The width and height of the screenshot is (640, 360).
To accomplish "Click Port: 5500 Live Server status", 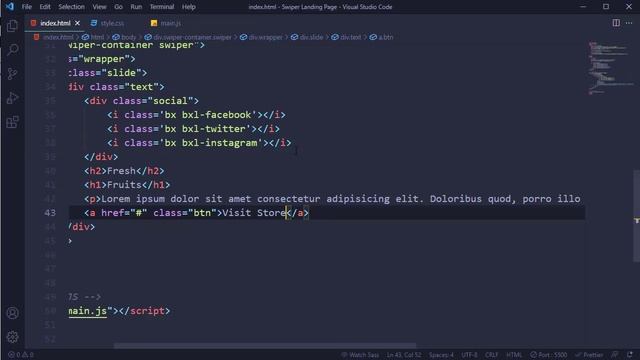I will 549,355.
